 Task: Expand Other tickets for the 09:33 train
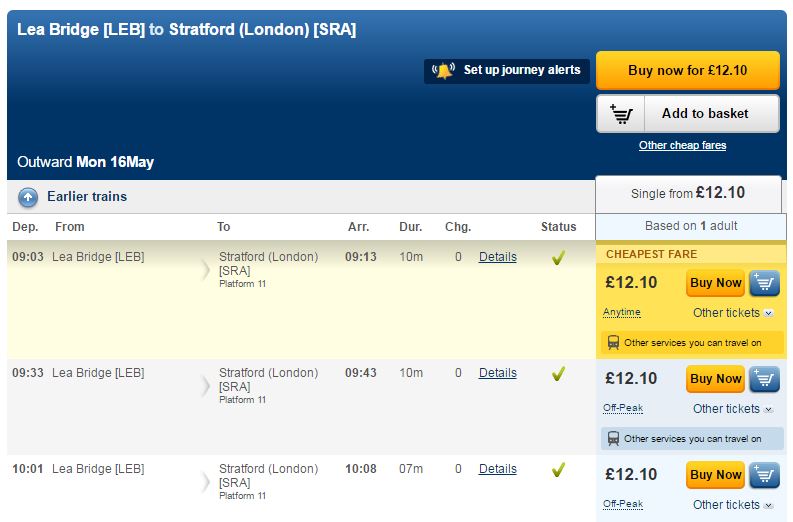[x=733, y=409]
